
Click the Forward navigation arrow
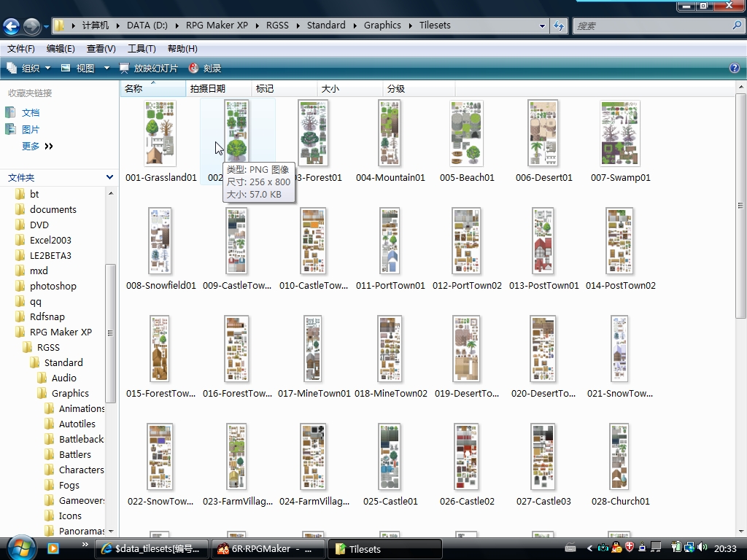(x=32, y=26)
